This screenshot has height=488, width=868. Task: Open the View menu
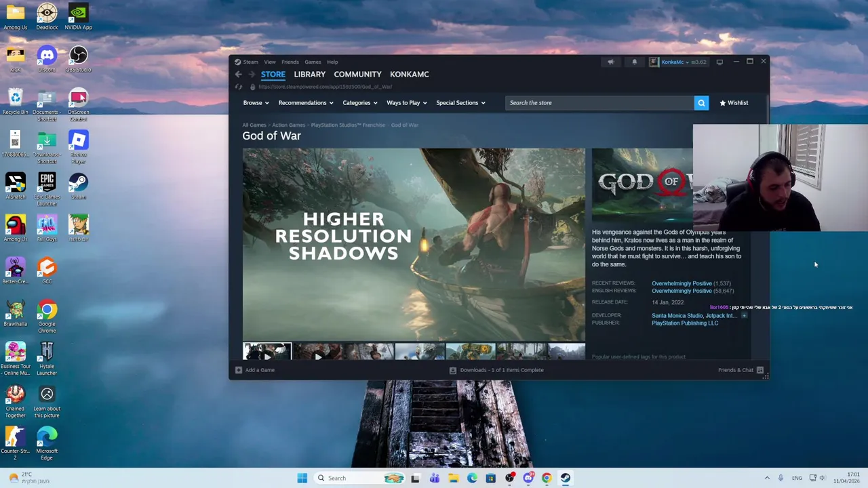point(270,62)
